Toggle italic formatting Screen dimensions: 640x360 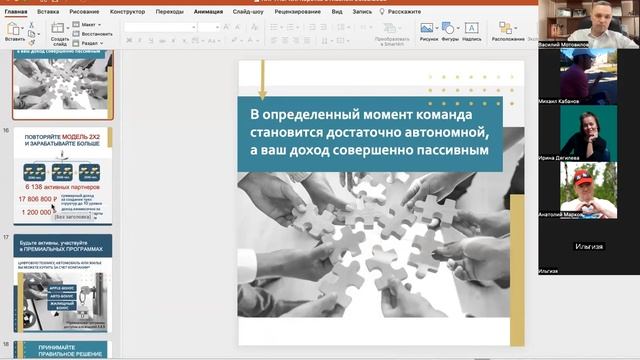pos(140,40)
